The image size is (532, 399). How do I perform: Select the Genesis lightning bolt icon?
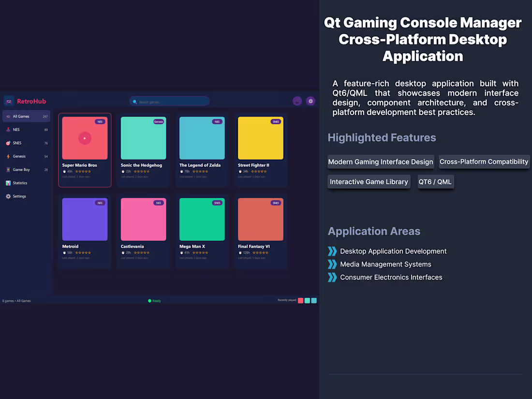pos(8,156)
